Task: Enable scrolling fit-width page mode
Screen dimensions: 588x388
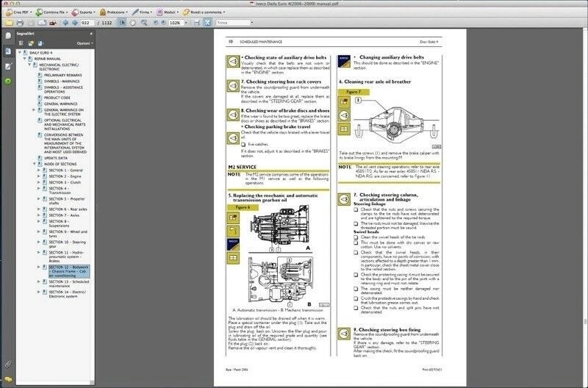Action: tap(197, 23)
